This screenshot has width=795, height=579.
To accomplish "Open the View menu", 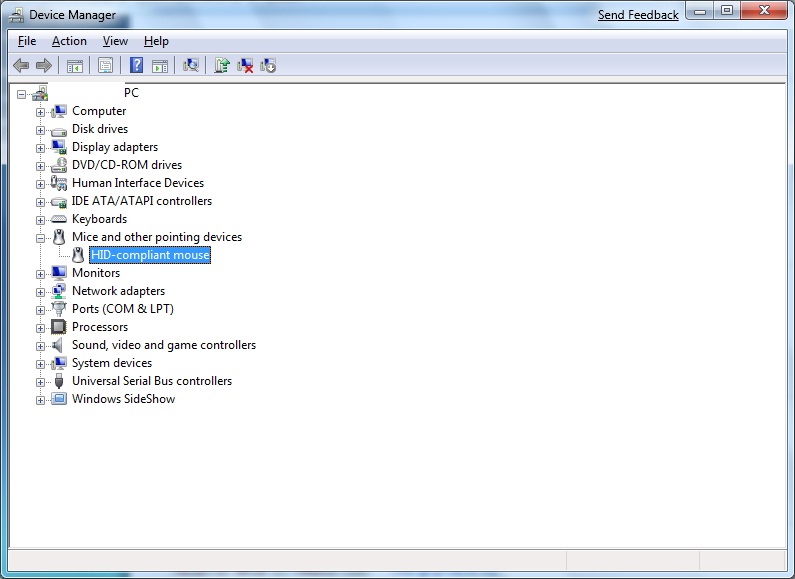I will point(115,41).
